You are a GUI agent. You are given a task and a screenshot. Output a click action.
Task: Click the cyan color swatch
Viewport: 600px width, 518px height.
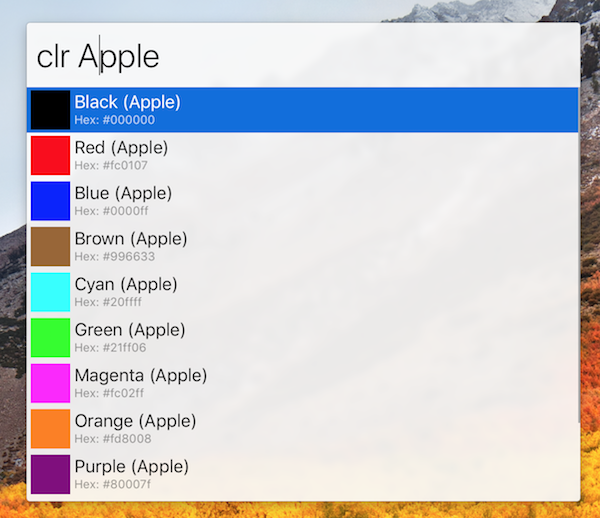tap(50, 292)
